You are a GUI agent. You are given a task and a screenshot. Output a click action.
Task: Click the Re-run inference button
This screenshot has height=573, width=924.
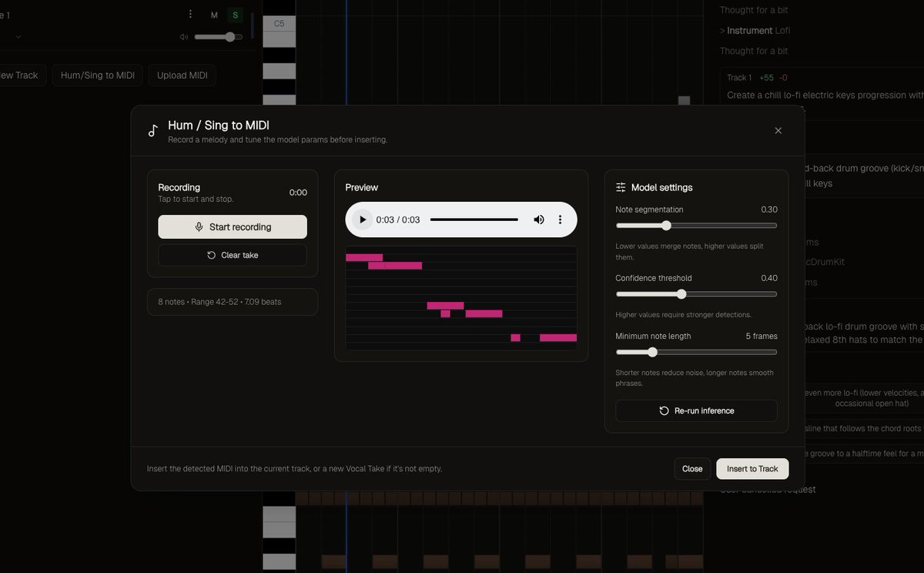[696, 410]
